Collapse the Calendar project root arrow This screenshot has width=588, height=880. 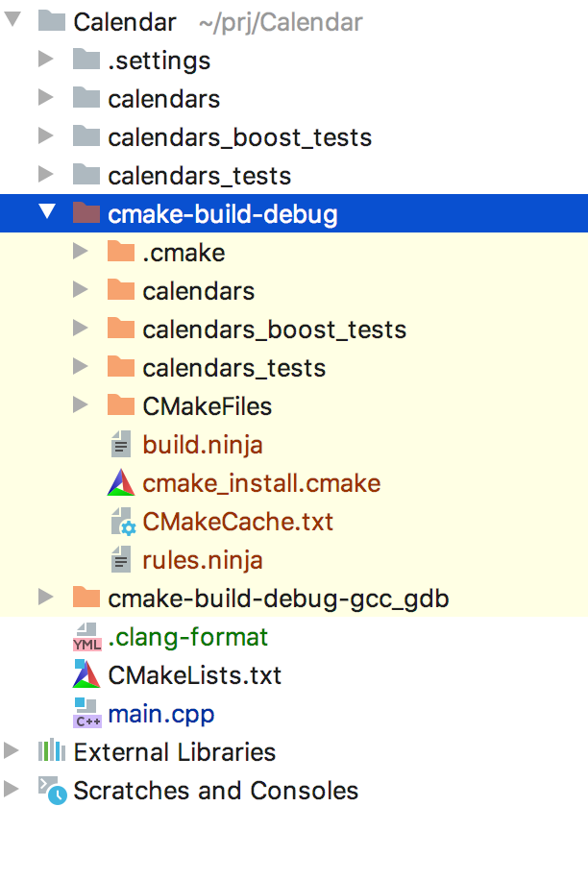tap(12, 20)
